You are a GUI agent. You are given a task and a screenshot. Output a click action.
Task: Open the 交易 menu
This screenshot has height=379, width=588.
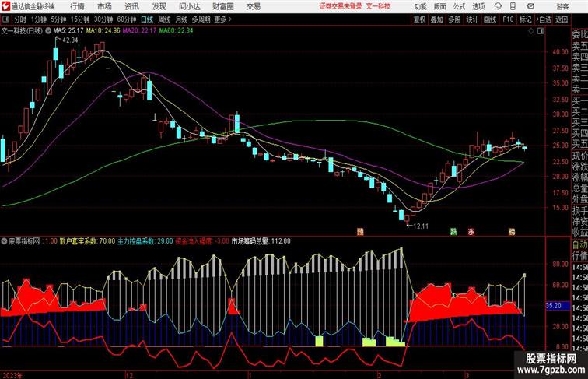click(x=254, y=6)
